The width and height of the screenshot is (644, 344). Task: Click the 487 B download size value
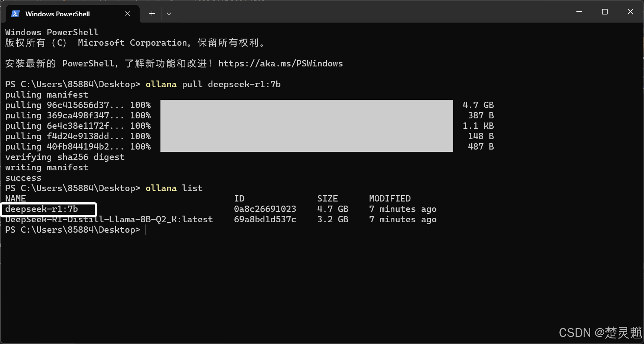click(481, 147)
